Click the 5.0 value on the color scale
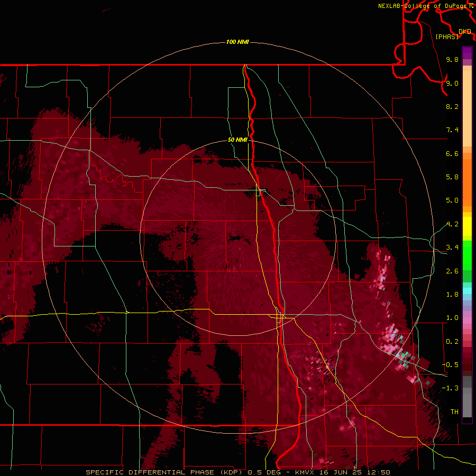Image resolution: width=476 pixels, height=476 pixels. coord(452,200)
